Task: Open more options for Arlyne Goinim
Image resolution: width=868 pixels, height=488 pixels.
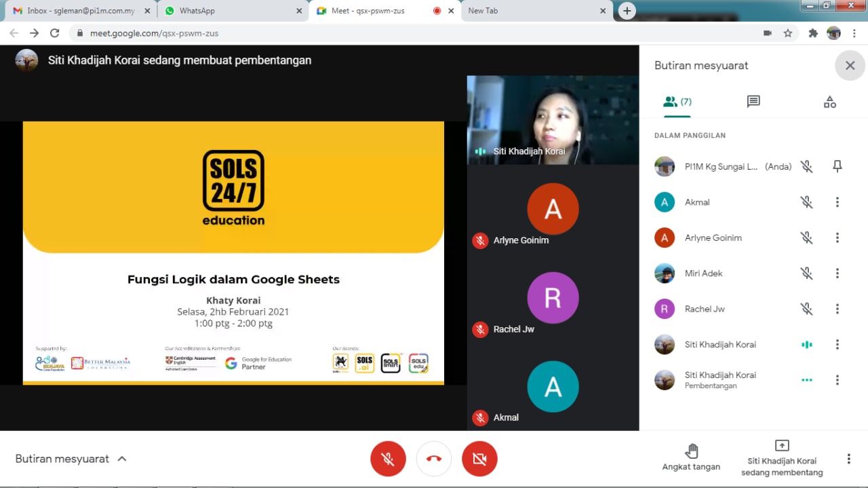Action: (x=837, y=238)
